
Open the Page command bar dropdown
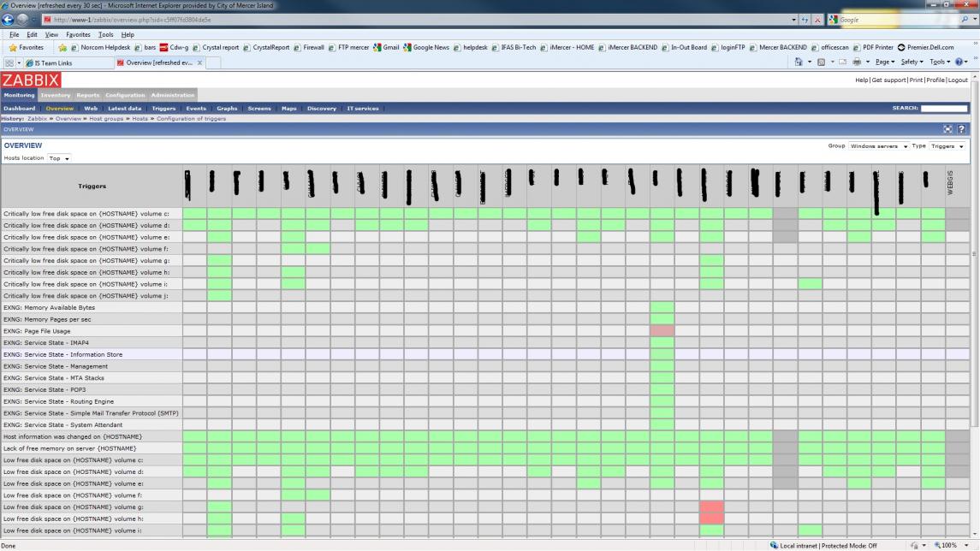[885, 62]
